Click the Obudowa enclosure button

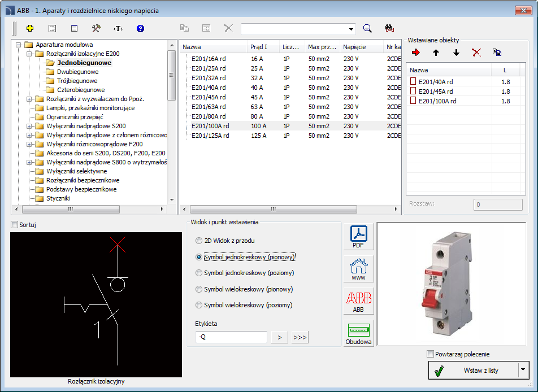(x=358, y=333)
